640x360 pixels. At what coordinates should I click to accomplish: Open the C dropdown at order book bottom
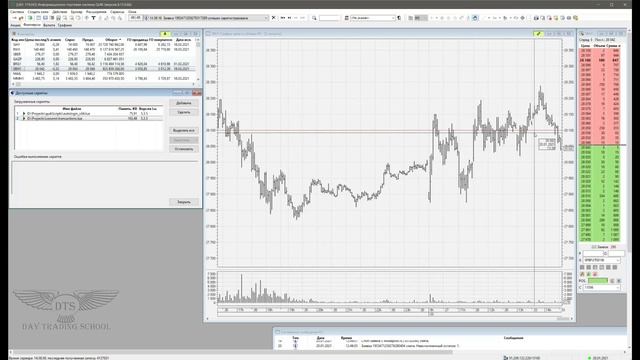(x=602, y=287)
